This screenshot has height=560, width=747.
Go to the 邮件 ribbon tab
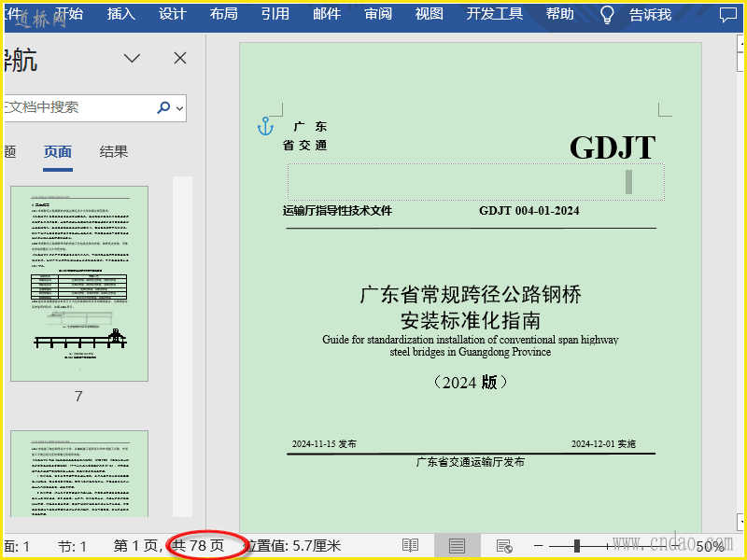(327, 14)
